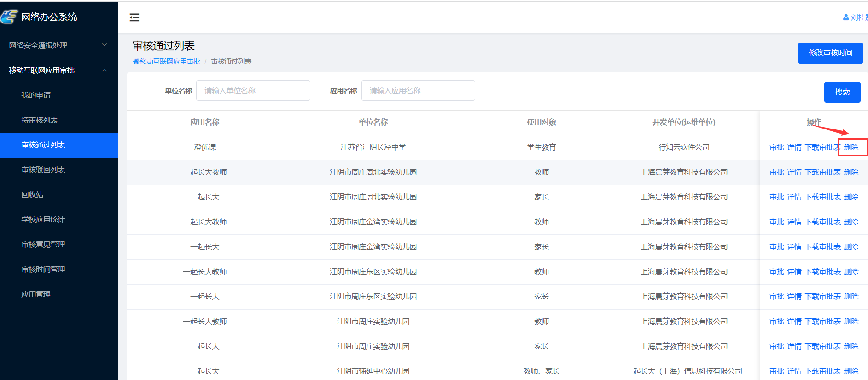The width and height of the screenshot is (868, 380).
Task: Go to 审核驳回列表 page
Action: click(x=43, y=170)
